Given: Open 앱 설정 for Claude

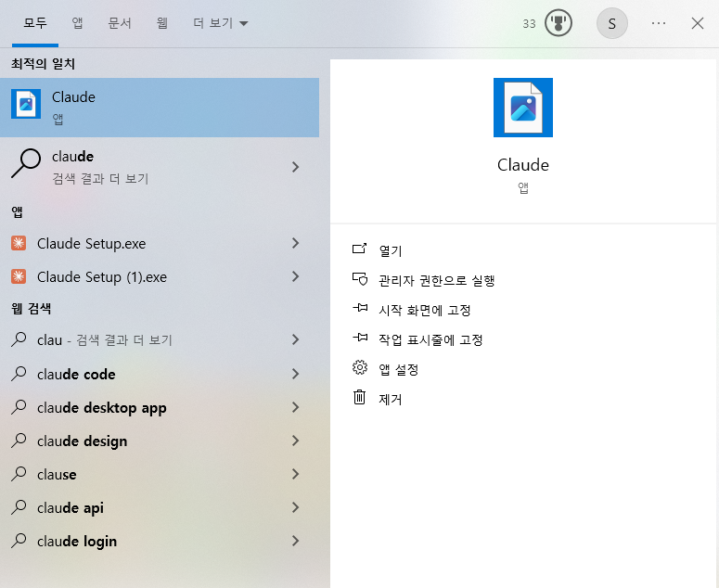Looking at the screenshot, I should (x=399, y=369).
